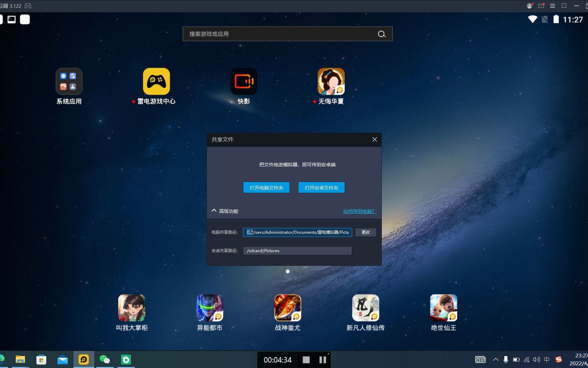Click the Windows battery tray icon
This screenshot has width=588, height=368.
coord(516,359)
